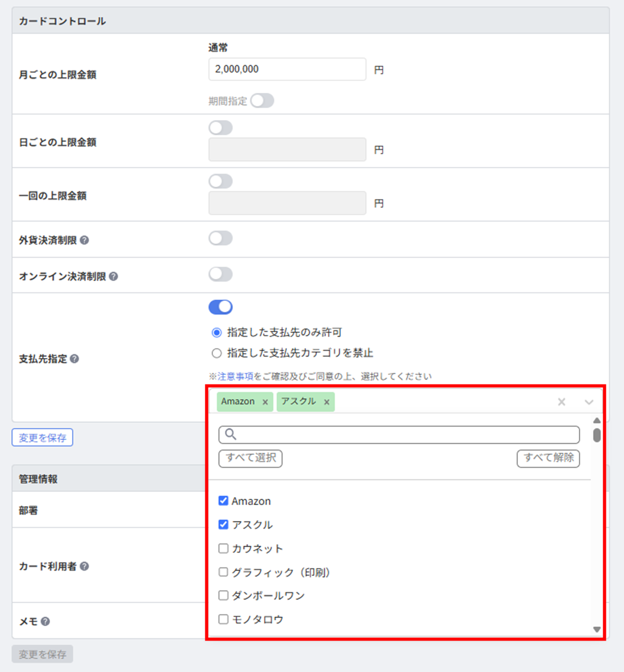Remove the Amazon tag via its x

pyautogui.click(x=265, y=402)
